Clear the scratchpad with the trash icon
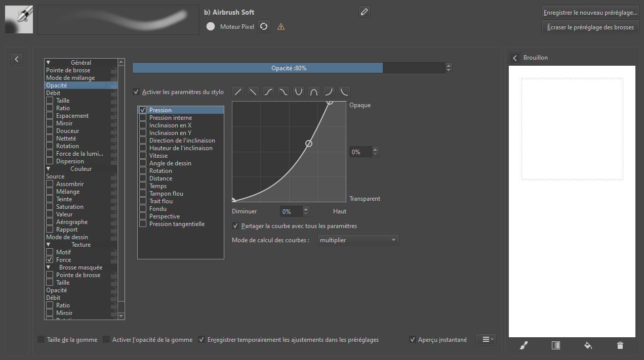This screenshot has height=360, width=644. (x=620, y=345)
